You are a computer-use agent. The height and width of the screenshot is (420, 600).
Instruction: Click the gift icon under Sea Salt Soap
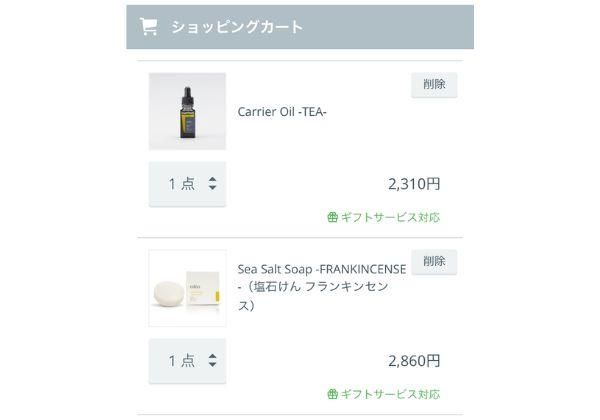(333, 394)
